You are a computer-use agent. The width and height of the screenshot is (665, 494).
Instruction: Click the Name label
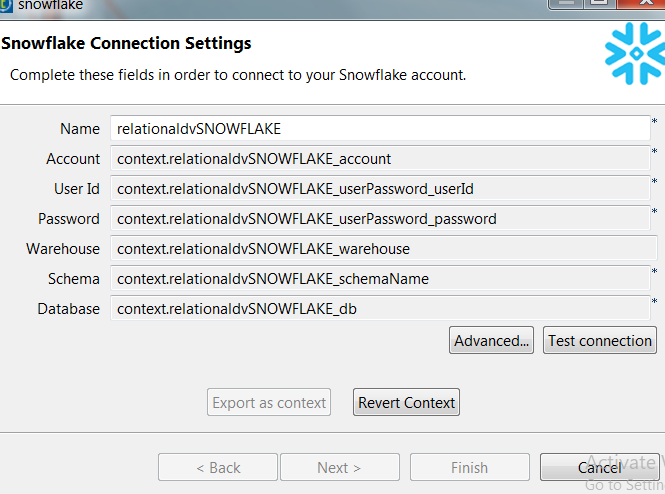pyautogui.click(x=80, y=128)
